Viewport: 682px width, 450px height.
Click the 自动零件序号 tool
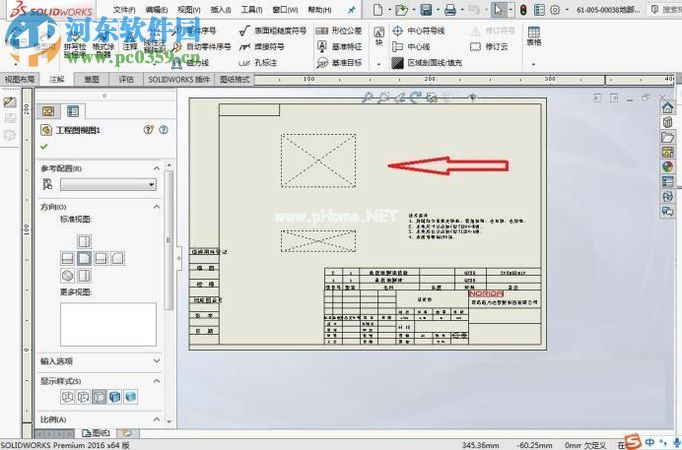point(201,47)
